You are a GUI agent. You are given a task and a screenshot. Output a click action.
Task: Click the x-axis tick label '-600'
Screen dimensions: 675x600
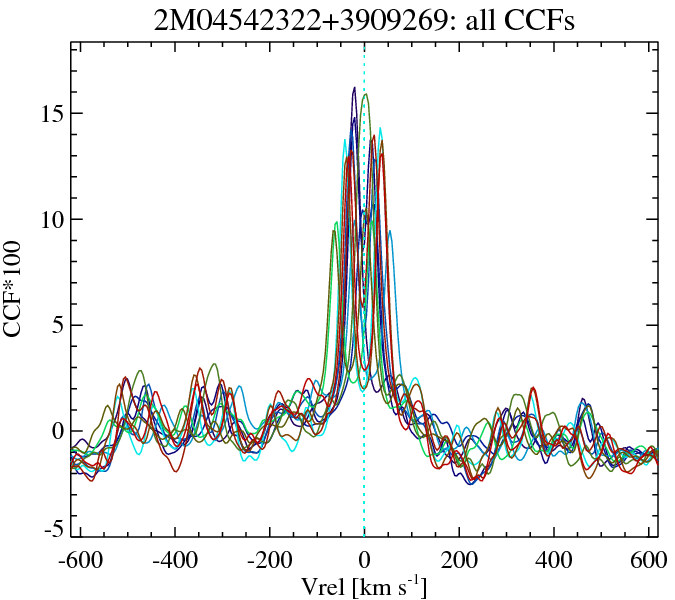(x=80, y=559)
